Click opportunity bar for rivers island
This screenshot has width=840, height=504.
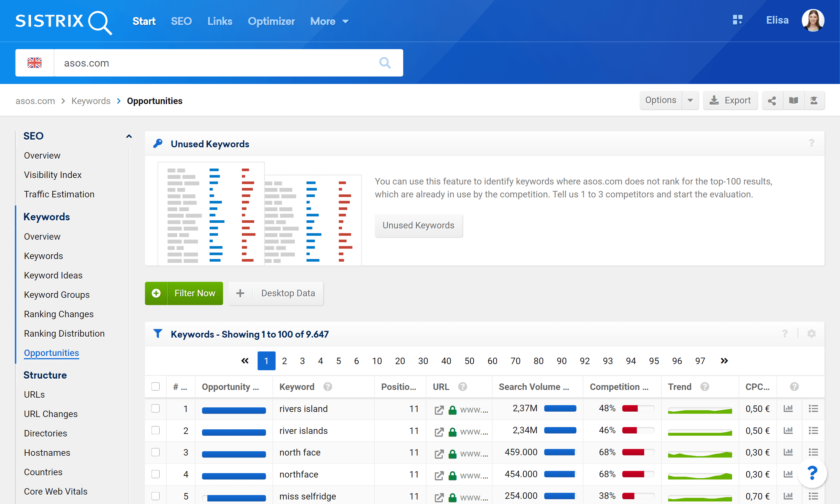234,411
